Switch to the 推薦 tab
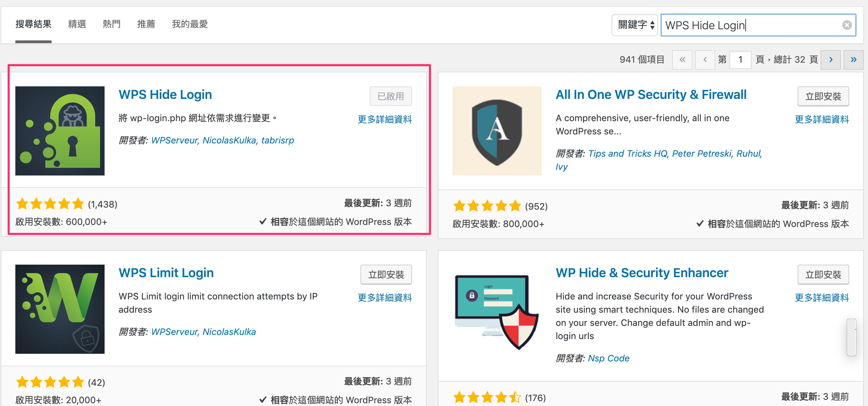The width and height of the screenshot is (868, 406). tap(146, 24)
